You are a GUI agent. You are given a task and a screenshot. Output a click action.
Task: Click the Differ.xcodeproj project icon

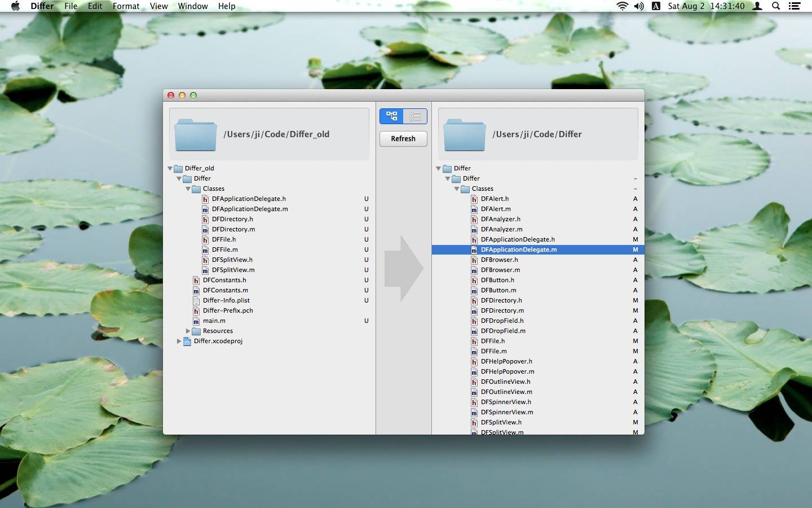coord(187,341)
